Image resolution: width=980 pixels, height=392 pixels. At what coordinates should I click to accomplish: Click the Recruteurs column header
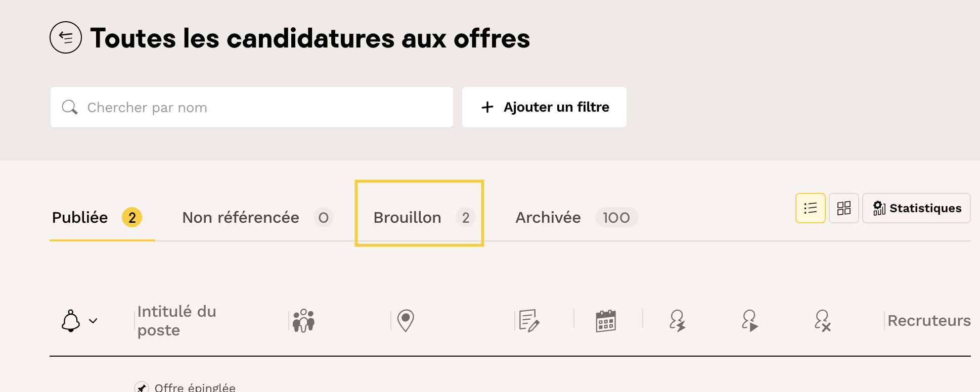click(x=929, y=320)
